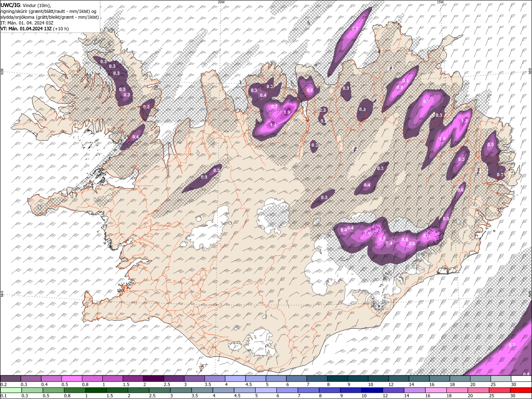Select the top-row swatch between 20 and 25
This screenshot has height=399, width=532.
[x=480, y=379]
